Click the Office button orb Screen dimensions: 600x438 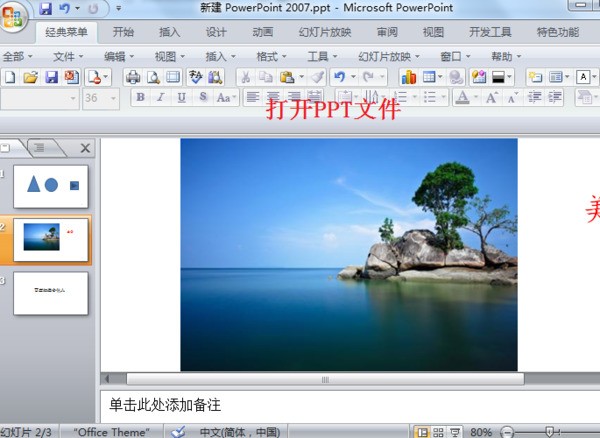point(14,14)
